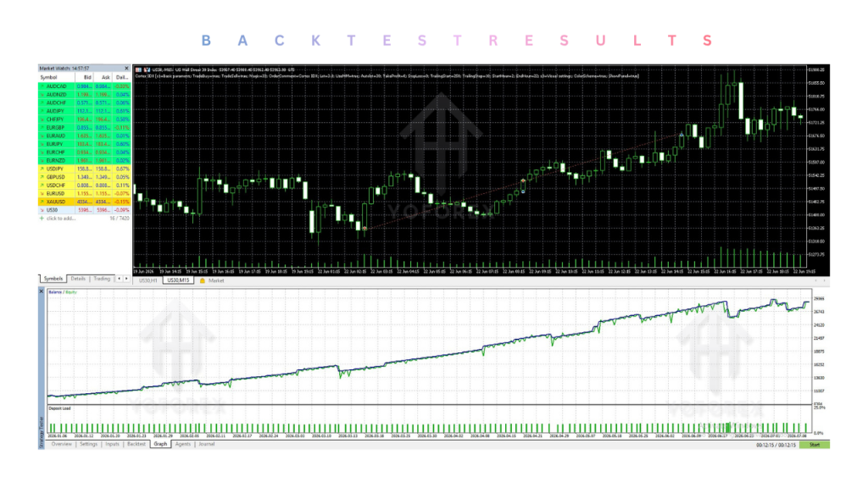
Task: Select the USDJPY row
Action: (x=84, y=169)
